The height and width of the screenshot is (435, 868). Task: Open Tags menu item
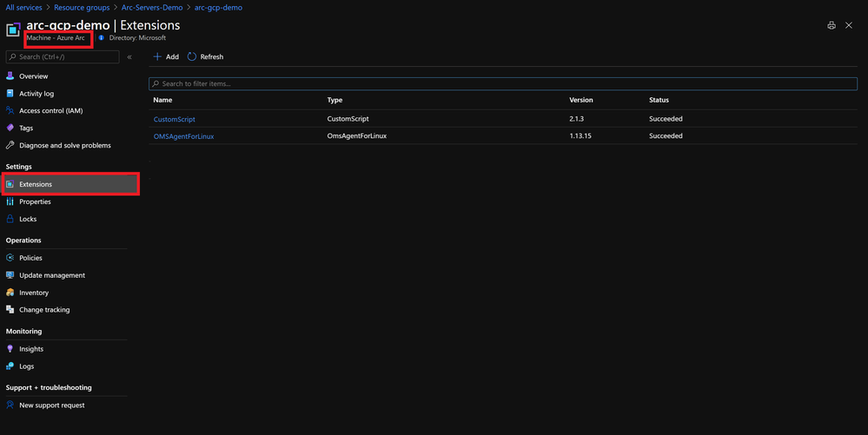pyautogui.click(x=26, y=128)
